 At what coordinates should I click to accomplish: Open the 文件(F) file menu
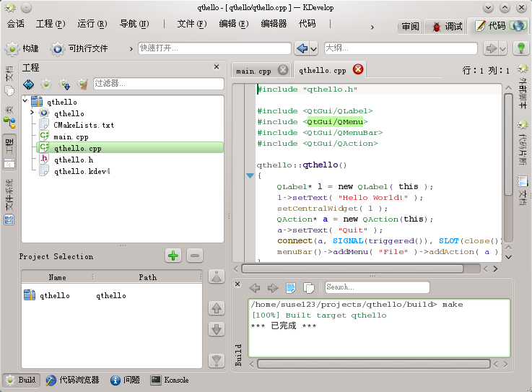tap(192, 24)
